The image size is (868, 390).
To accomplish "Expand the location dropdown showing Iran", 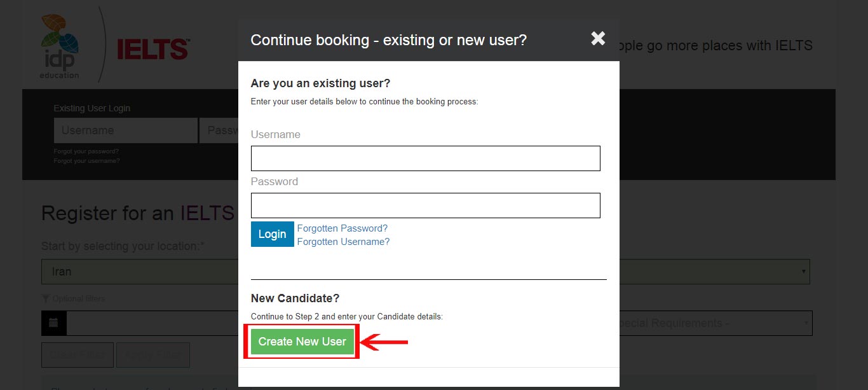I will (x=139, y=272).
